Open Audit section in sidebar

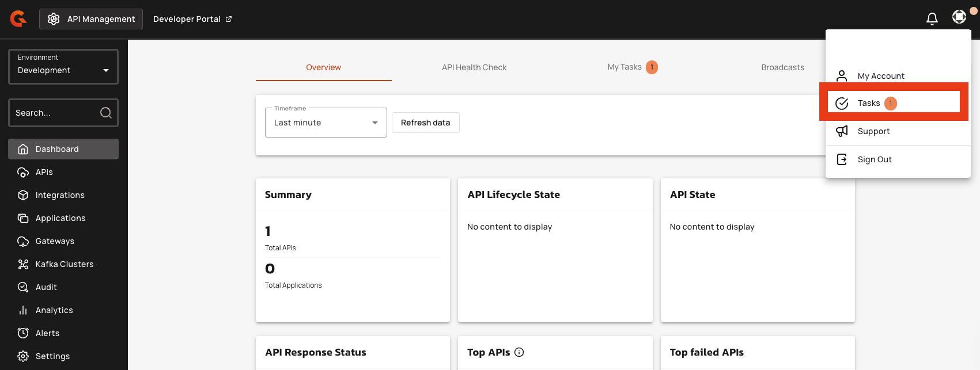[x=46, y=287]
